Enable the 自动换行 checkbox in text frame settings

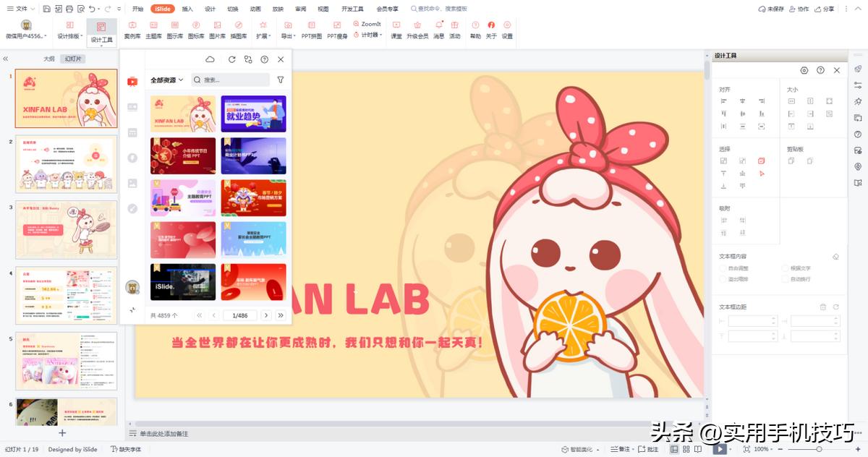pos(785,278)
